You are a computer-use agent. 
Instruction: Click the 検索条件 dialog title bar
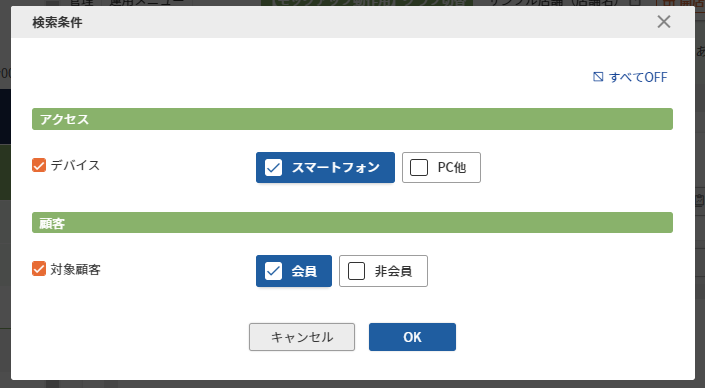point(333,22)
